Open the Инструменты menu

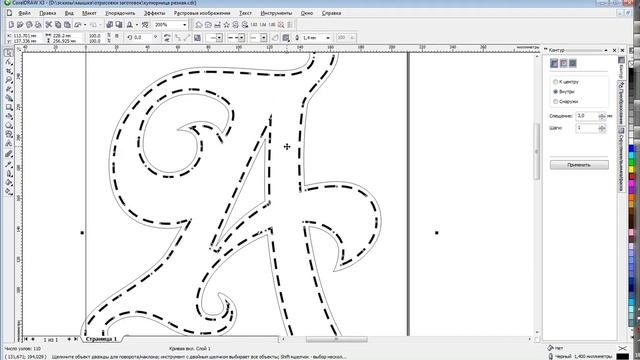276,13
